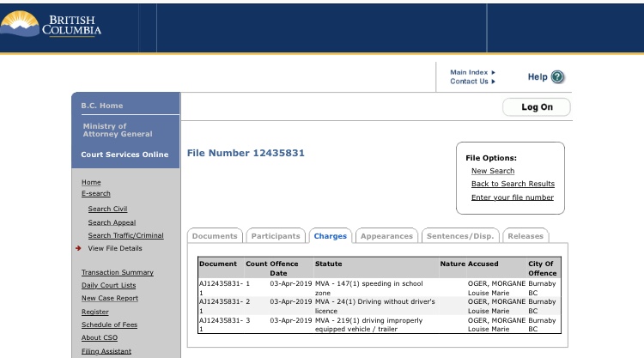Open the Main Index link

tap(469, 72)
